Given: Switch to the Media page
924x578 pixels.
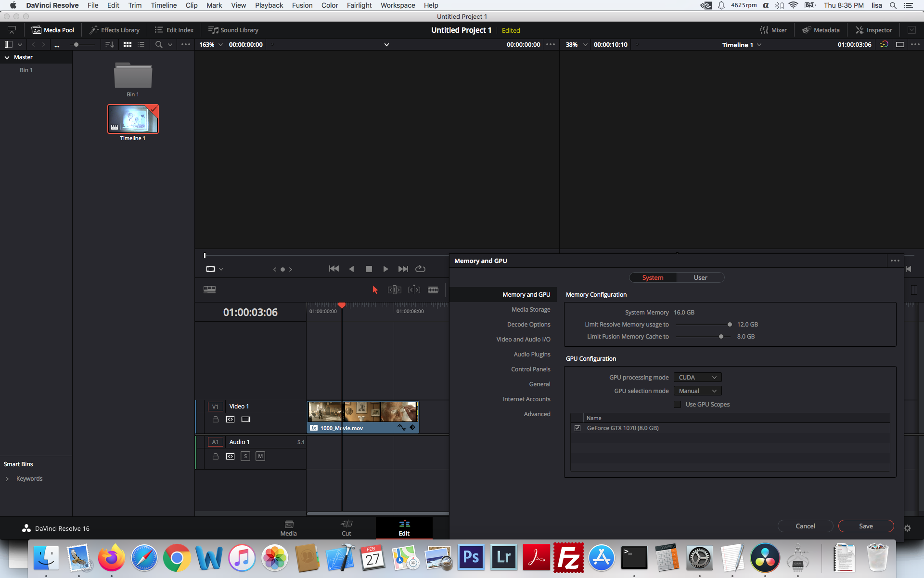Looking at the screenshot, I should pos(289,528).
